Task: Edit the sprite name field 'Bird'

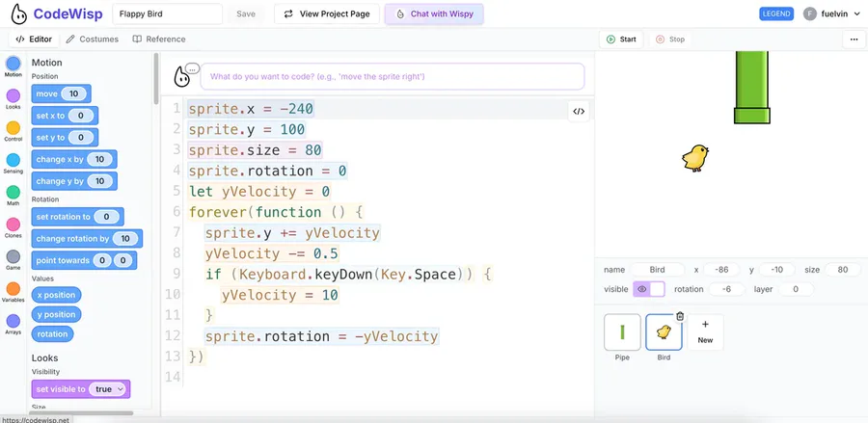Action: [x=657, y=270]
